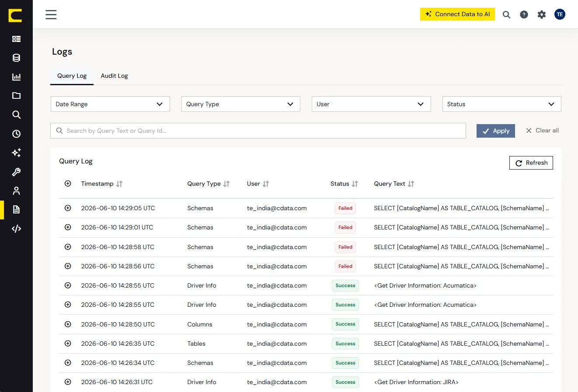Viewport: 578px width, 392px height.
Task: Sort by Timestamp column arrows
Action: pyautogui.click(x=119, y=184)
